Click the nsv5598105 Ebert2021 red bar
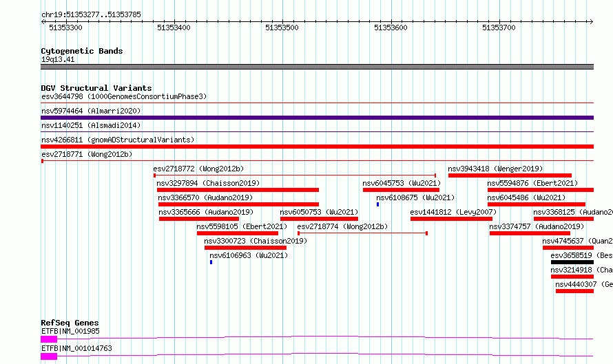Viewport: 613px width, 364px height. (238, 233)
